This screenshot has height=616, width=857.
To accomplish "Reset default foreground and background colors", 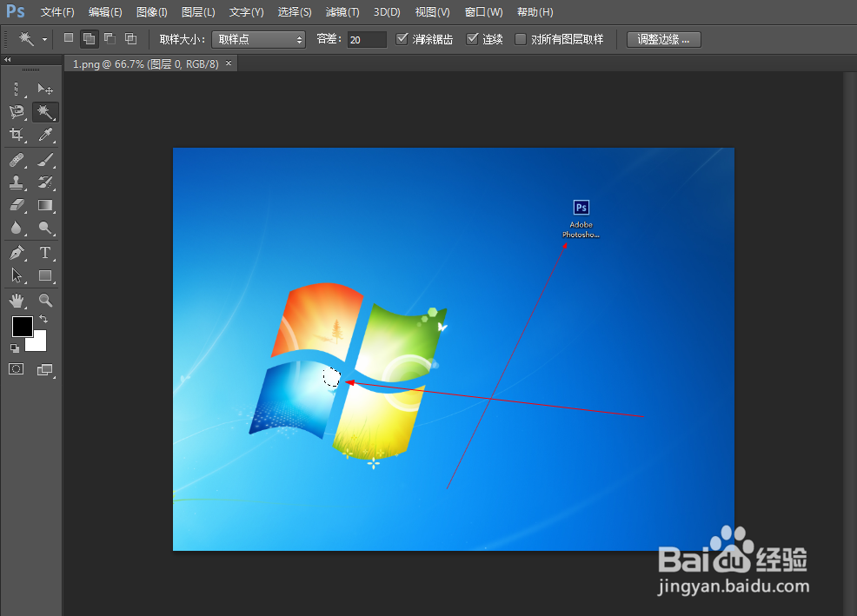I will pyautogui.click(x=15, y=348).
